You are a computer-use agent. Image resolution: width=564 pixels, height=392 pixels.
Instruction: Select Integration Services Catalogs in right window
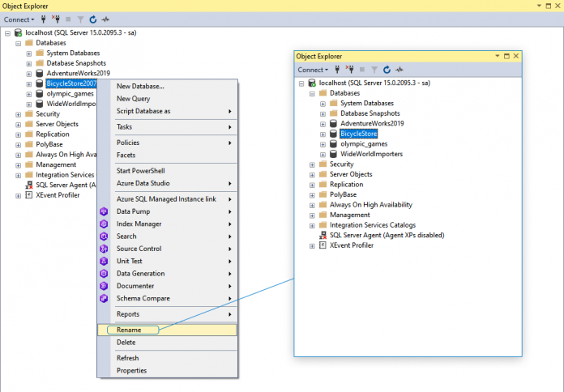coord(373,225)
